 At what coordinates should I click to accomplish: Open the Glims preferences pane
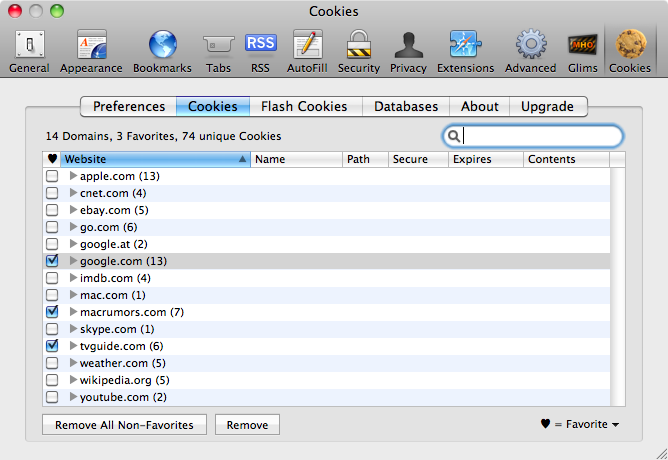[x=582, y=52]
